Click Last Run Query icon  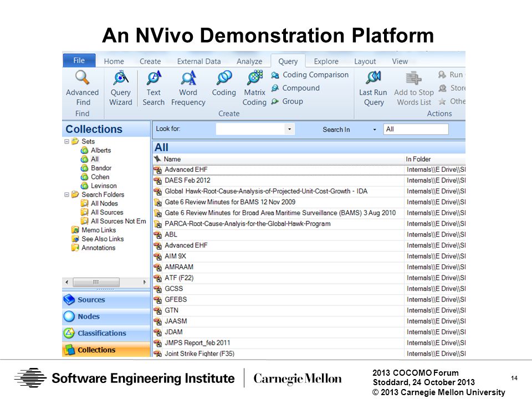coord(373,78)
